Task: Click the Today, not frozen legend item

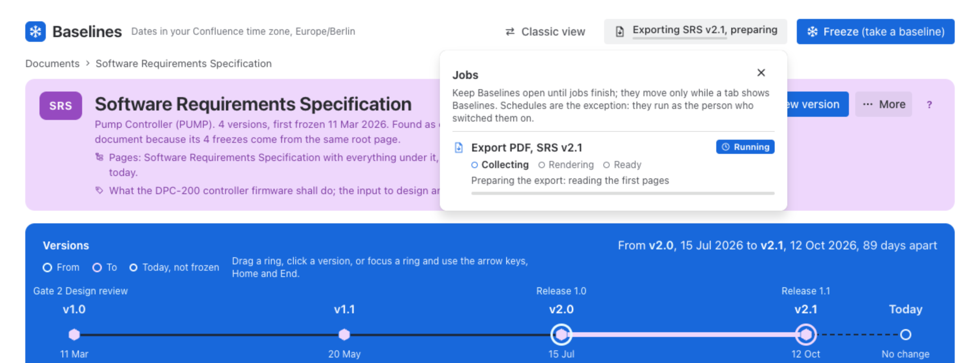Action: pos(174,268)
